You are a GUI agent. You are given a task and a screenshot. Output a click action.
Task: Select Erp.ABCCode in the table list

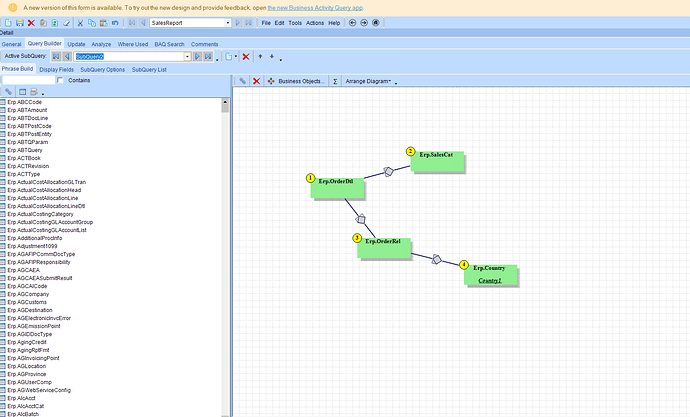[24, 102]
